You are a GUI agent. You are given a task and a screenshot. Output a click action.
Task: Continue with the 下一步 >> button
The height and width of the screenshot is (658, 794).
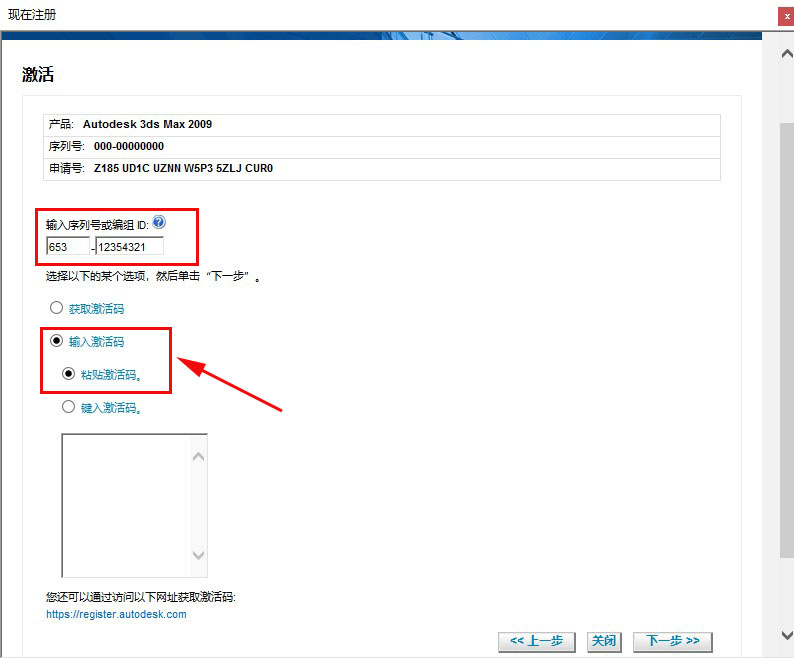673,642
